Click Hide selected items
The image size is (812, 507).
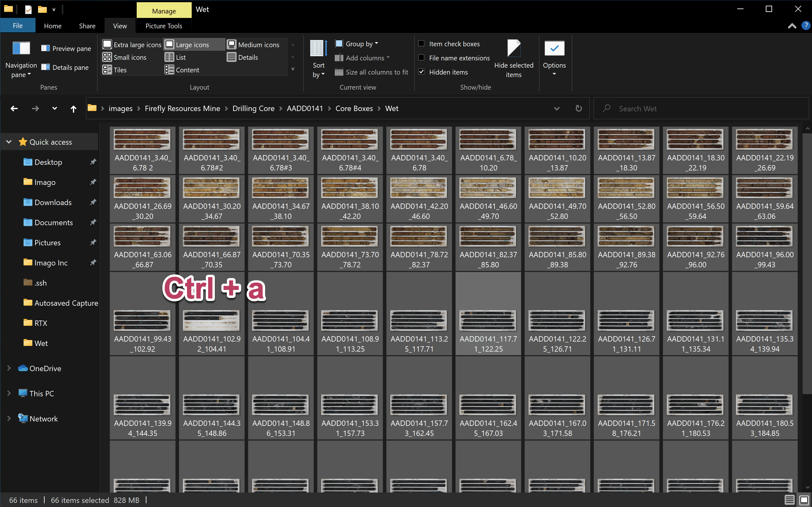pyautogui.click(x=513, y=59)
